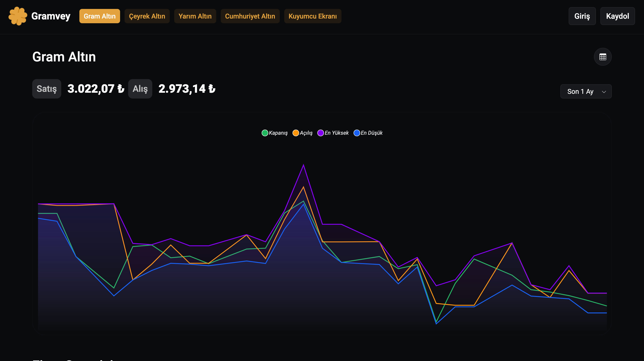Click the chevron on the period selector
The height and width of the screenshot is (361, 644).
point(604,92)
